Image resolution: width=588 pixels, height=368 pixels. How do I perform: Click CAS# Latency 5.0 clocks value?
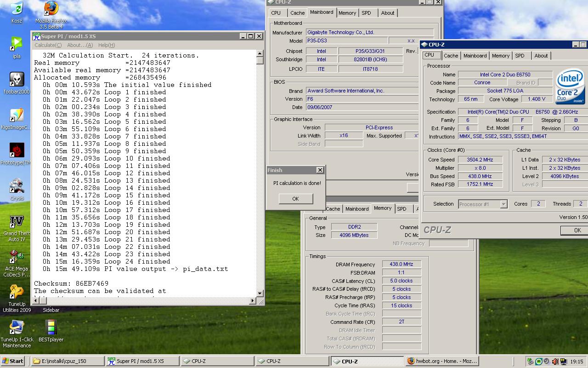click(401, 281)
